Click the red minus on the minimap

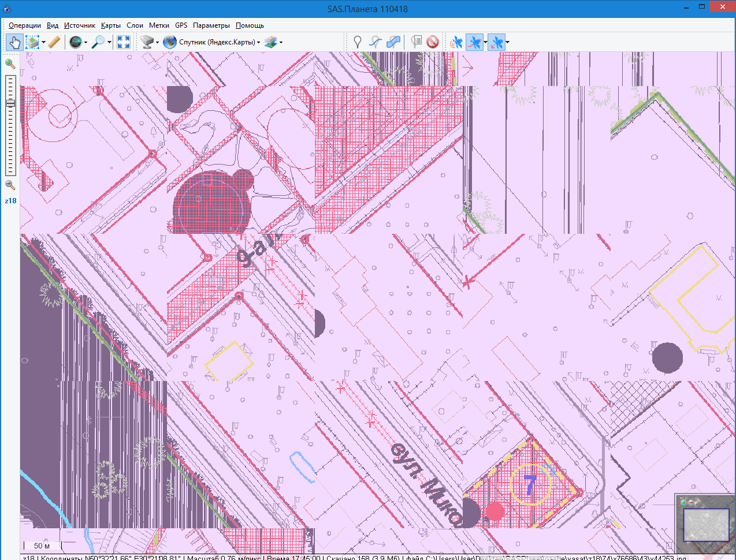(x=692, y=502)
